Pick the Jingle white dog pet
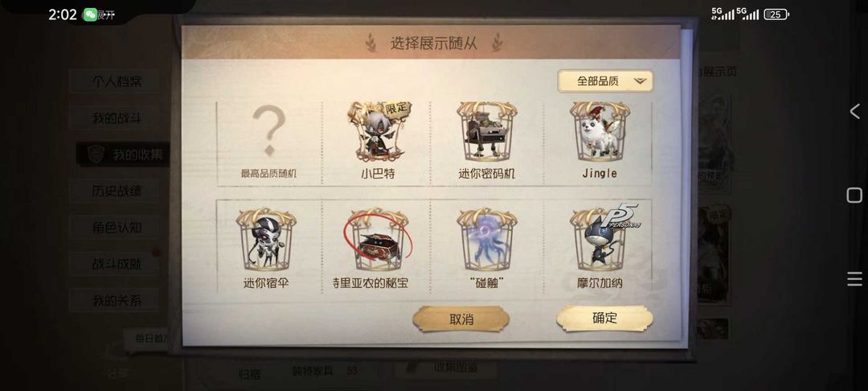 (600, 132)
